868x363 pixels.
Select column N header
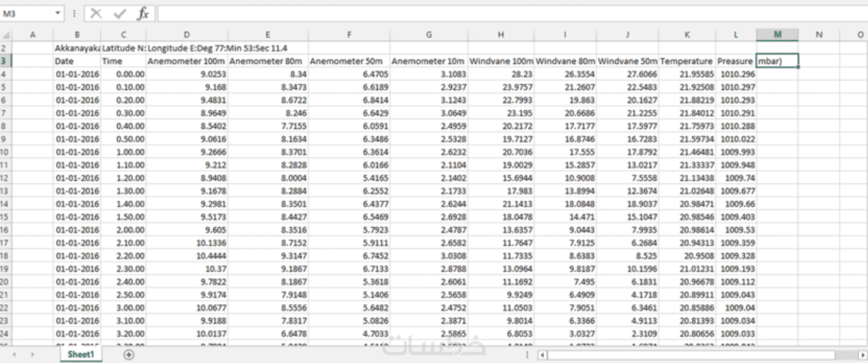coord(819,35)
